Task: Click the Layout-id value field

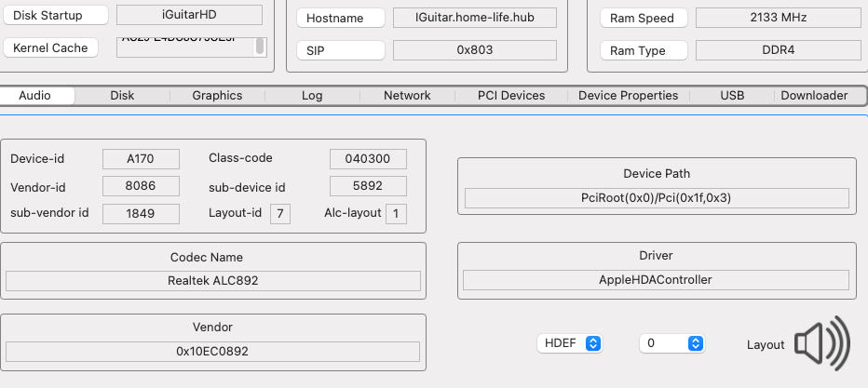Action: pyautogui.click(x=279, y=214)
